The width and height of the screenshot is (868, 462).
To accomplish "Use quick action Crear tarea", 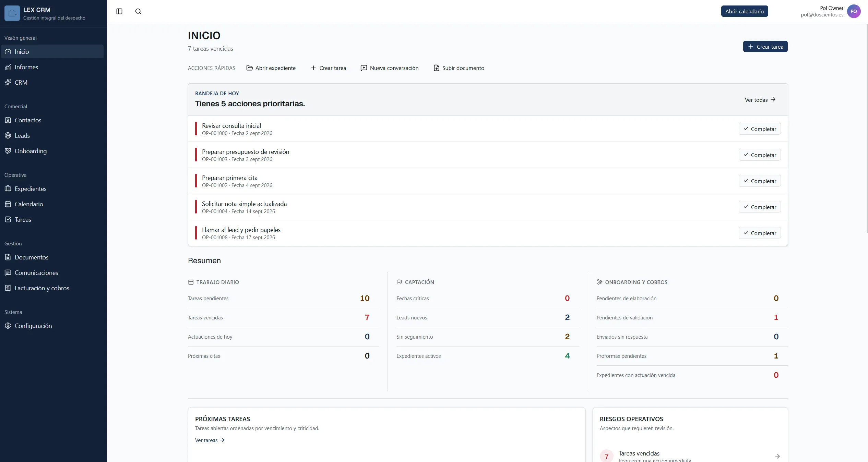I will click(328, 68).
